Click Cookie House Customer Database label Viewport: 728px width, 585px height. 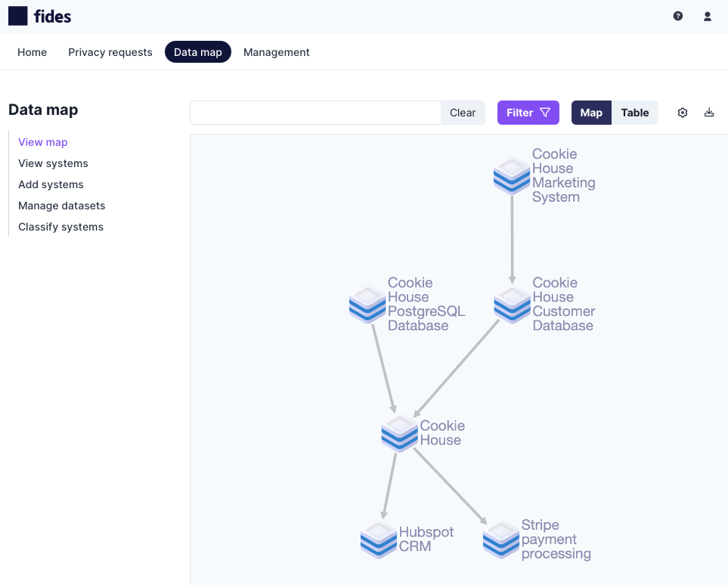pos(564,304)
